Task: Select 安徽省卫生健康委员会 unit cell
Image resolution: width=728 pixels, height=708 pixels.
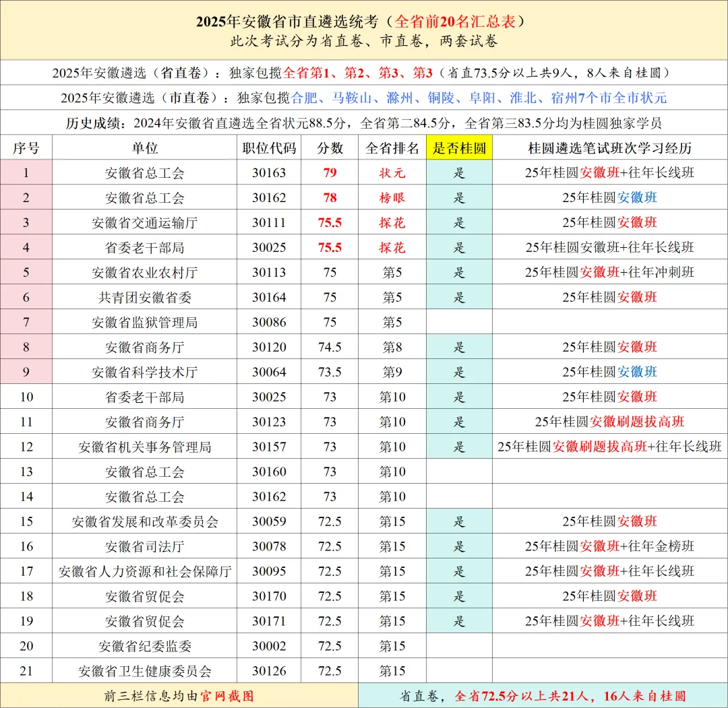Action: 144,671
